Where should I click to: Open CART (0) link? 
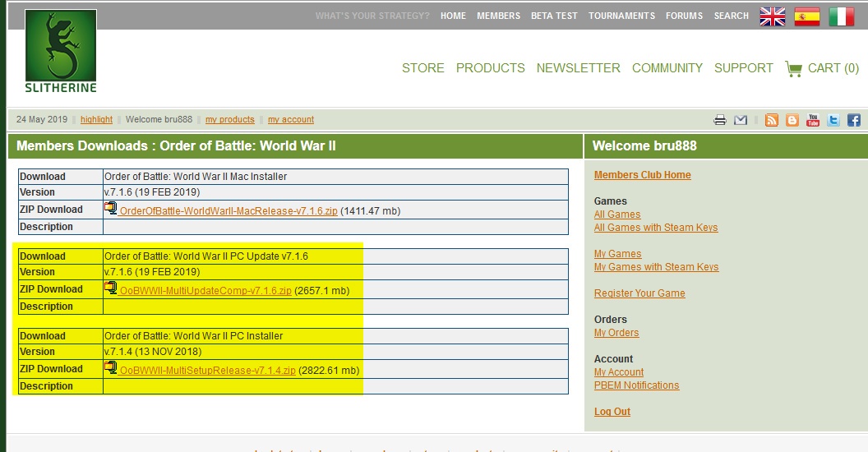tap(833, 68)
